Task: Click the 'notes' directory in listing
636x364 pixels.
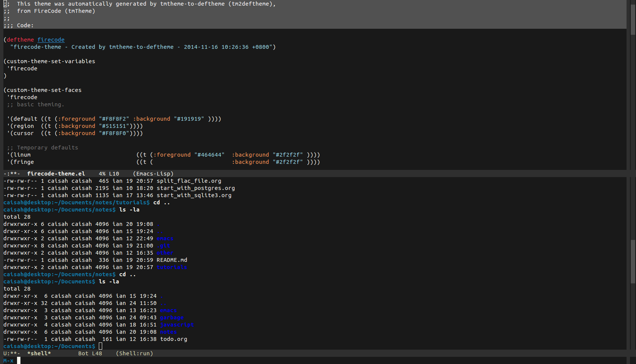Action: point(168,332)
